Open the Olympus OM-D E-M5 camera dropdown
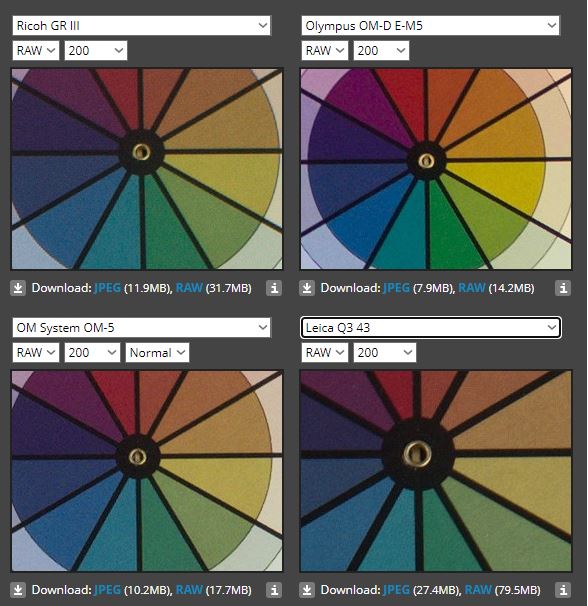 [x=430, y=26]
